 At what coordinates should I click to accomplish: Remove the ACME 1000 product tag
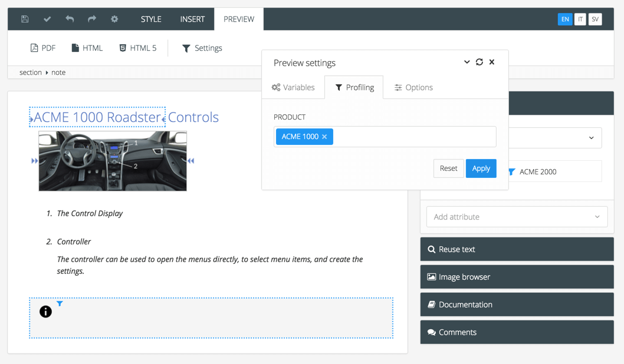tap(324, 137)
